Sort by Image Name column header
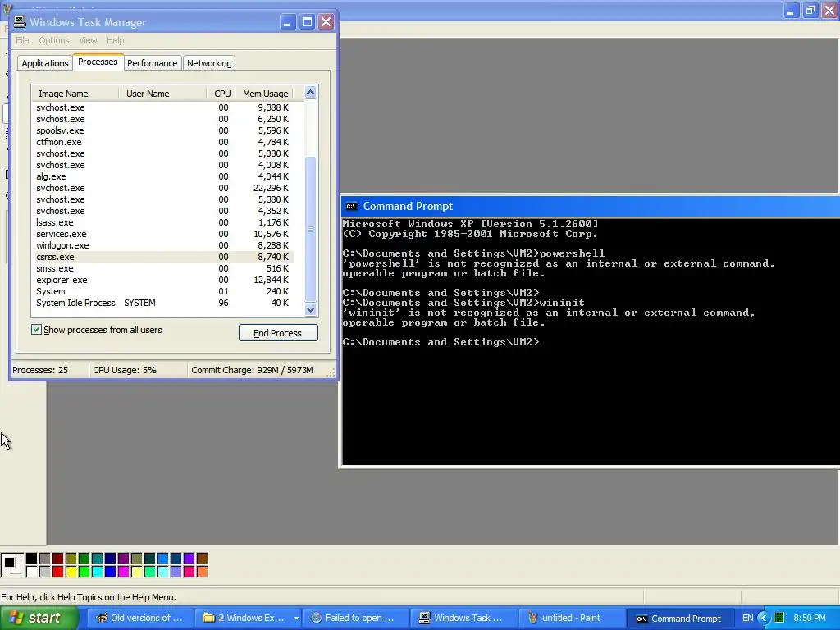840x630 pixels. (75, 94)
